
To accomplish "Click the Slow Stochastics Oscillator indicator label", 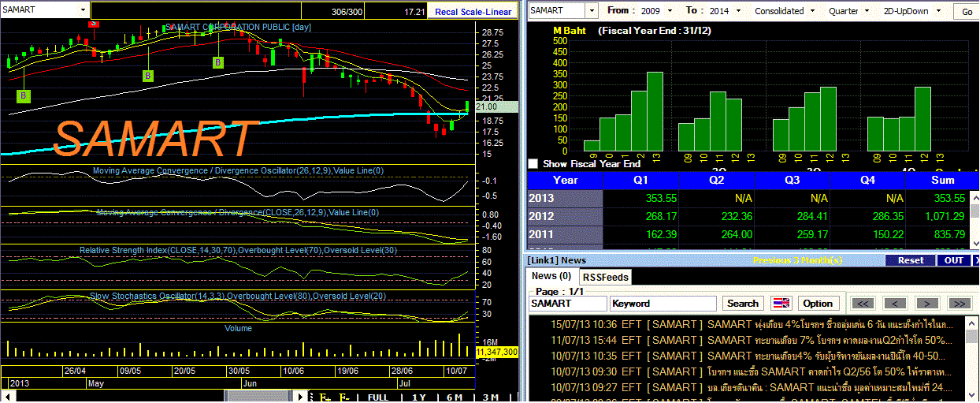I will [x=238, y=296].
